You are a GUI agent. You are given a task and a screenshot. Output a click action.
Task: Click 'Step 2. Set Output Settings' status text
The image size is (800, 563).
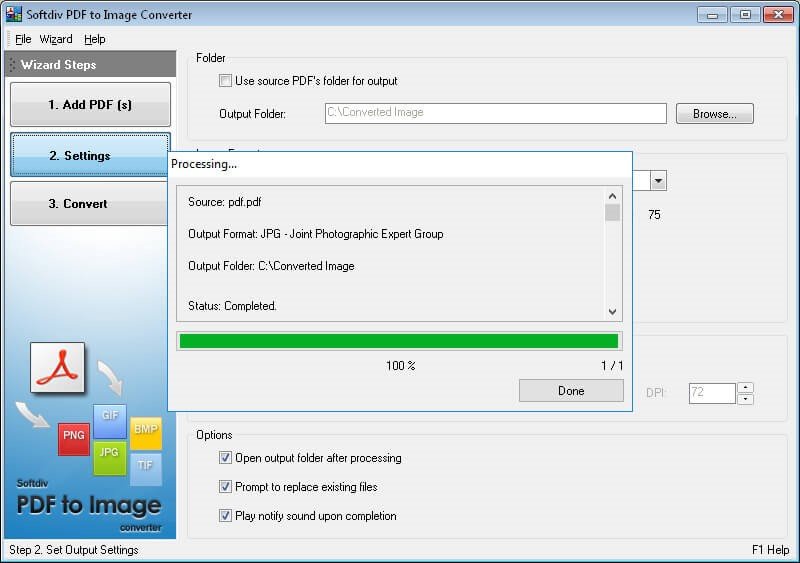pos(74,550)
